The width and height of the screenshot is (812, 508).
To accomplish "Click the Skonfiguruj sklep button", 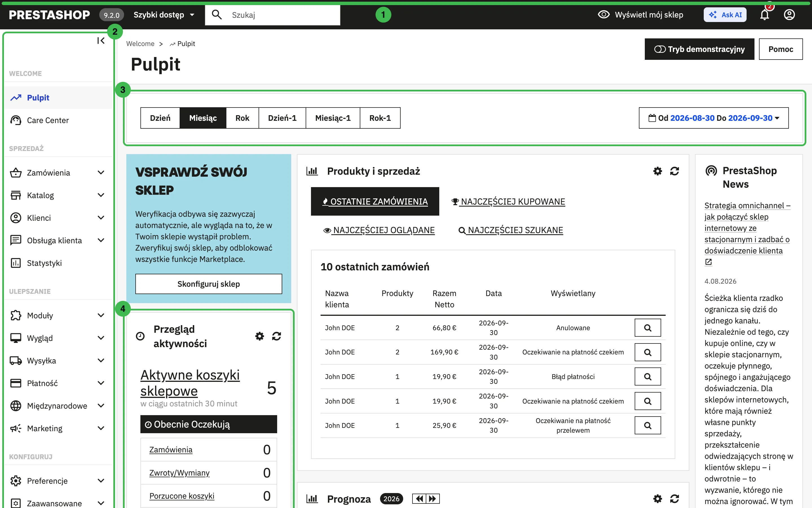I will (x=208, y=284).
